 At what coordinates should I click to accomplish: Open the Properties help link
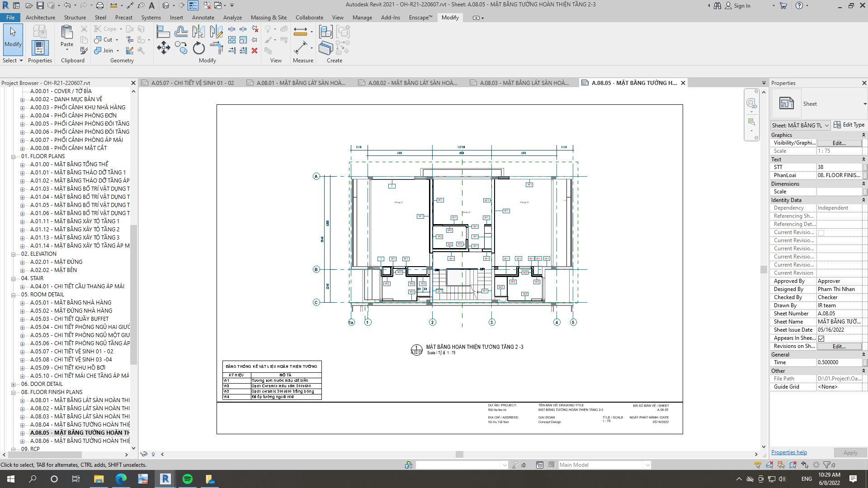coord(788,452)
